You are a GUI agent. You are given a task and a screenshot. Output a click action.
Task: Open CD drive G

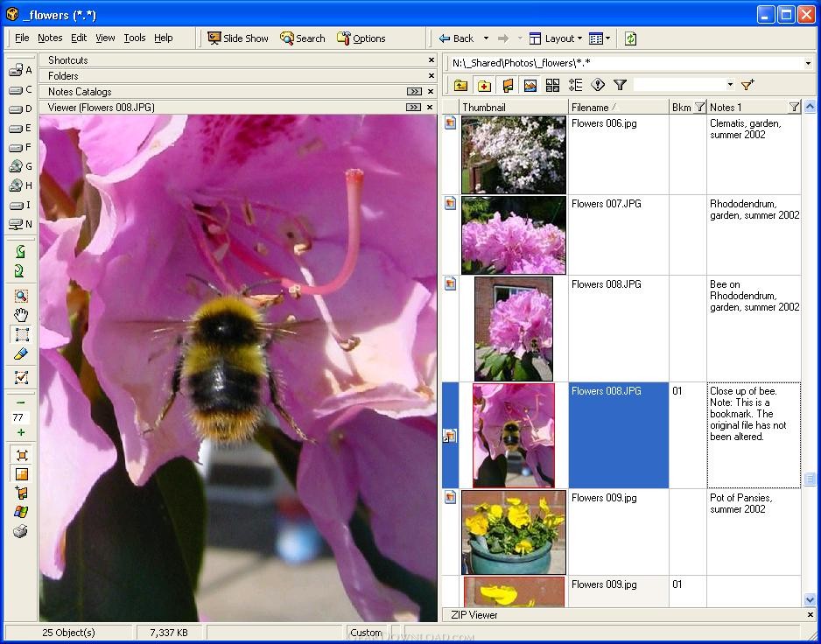click(x=20, y=166)
